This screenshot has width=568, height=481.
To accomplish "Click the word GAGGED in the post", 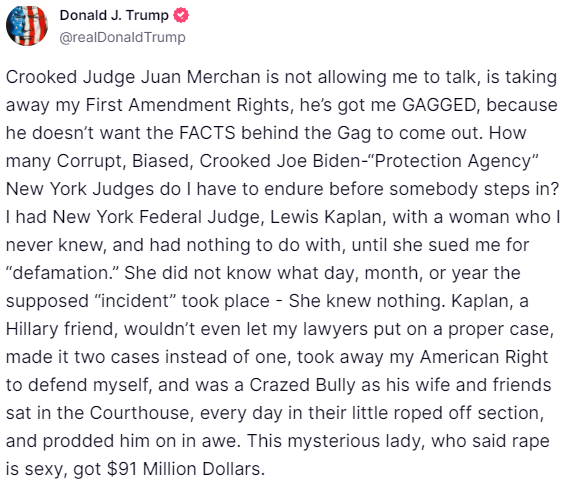I will [x=439, y=105].
